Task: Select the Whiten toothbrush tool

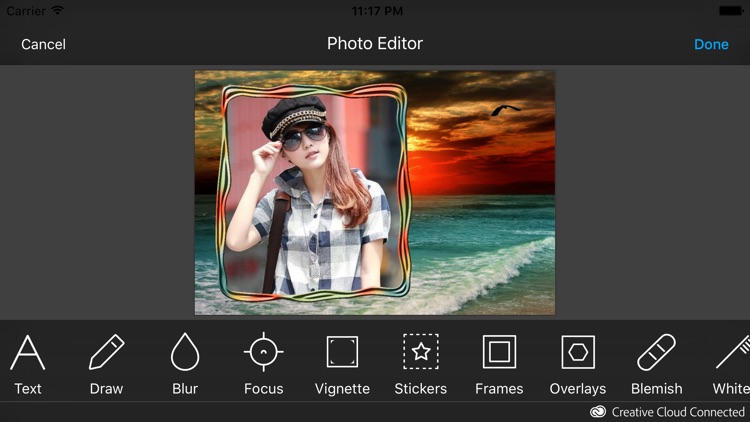Action: (x=733, y=352)
